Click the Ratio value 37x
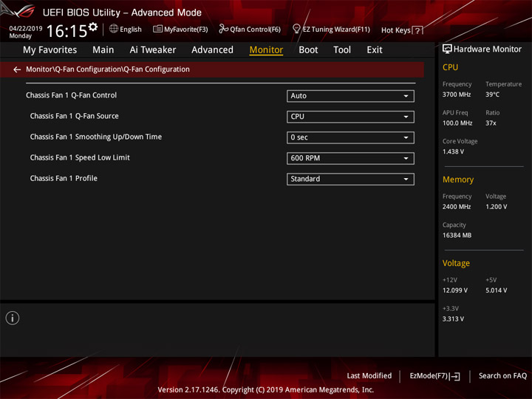 (491, 123)
